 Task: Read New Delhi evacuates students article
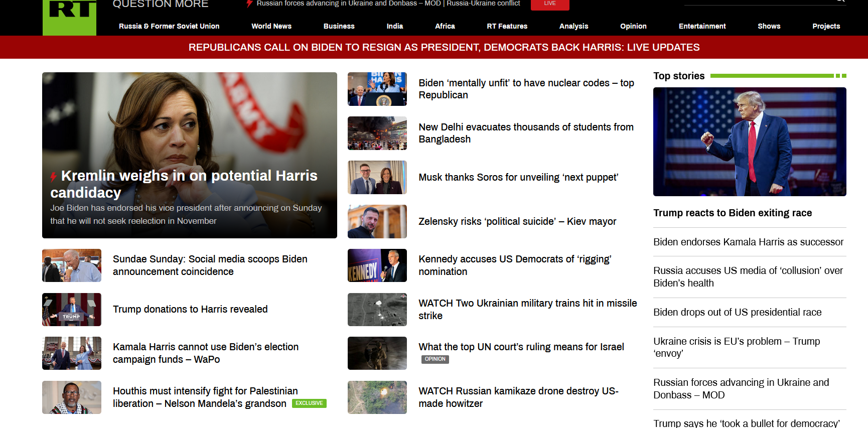(526, 133)
